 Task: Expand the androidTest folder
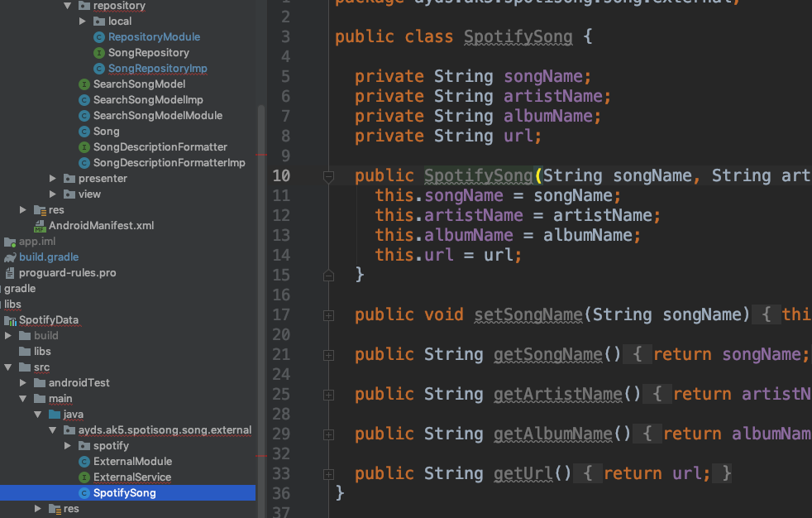(x=23, y=383)
